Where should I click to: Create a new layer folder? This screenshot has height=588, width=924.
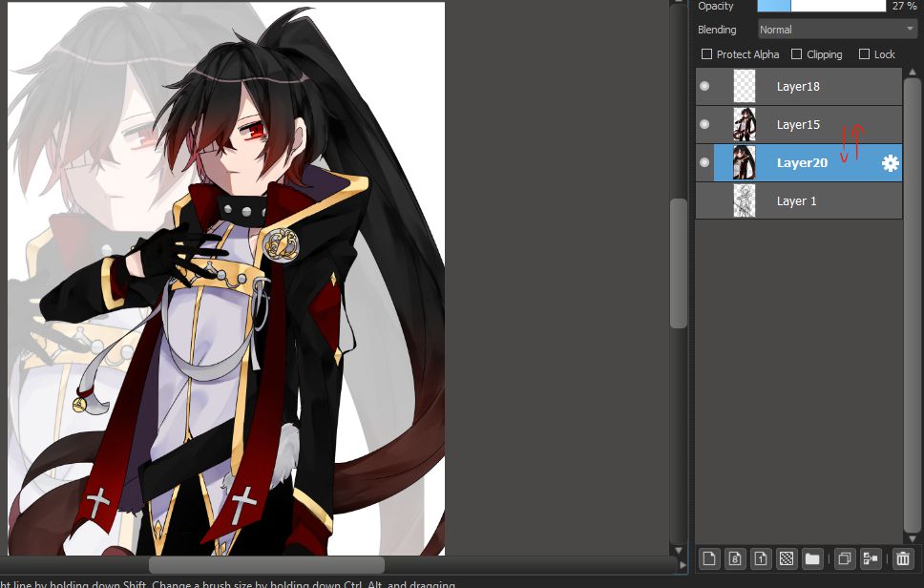click(x=812, y=558)
